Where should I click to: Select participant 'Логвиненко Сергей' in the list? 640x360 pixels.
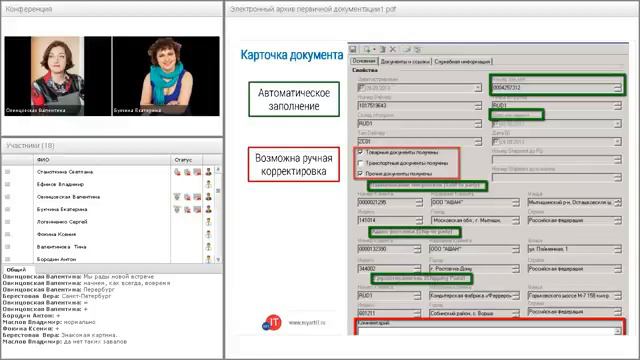[62, 222]
